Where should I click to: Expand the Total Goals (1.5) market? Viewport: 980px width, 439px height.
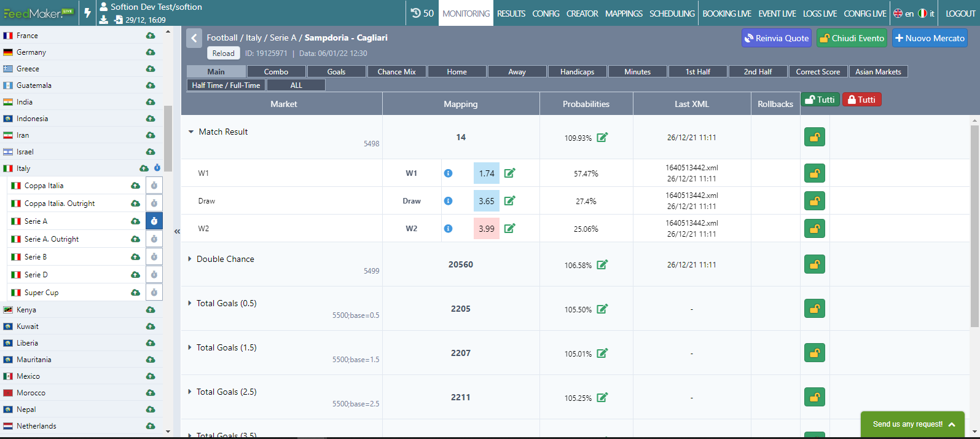(x=190, y=347)
